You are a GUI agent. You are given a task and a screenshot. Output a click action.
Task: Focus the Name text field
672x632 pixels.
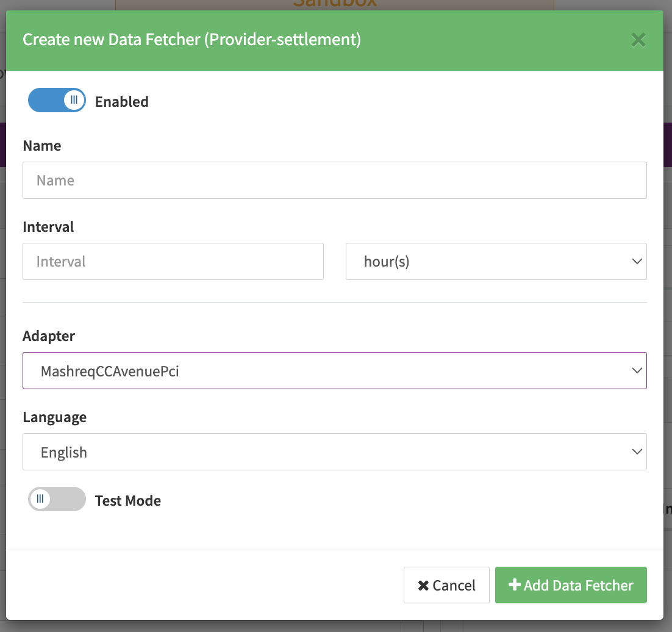[334, 181]
